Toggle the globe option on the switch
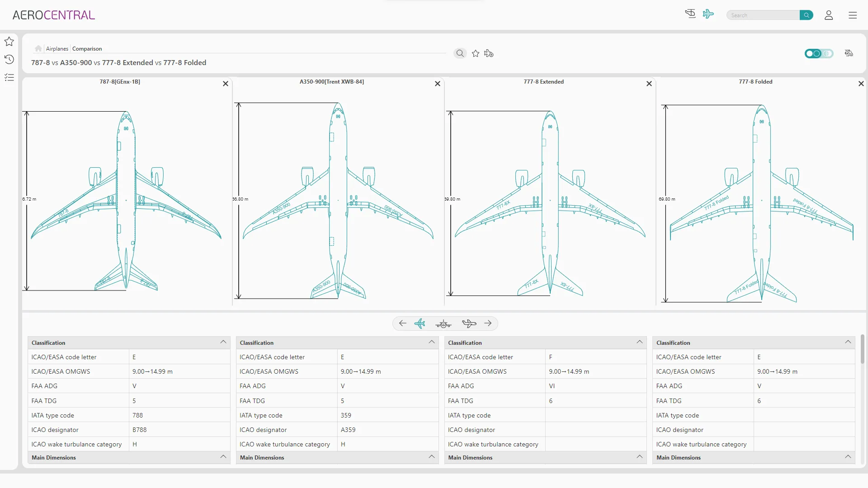 (x=828, y=53)
